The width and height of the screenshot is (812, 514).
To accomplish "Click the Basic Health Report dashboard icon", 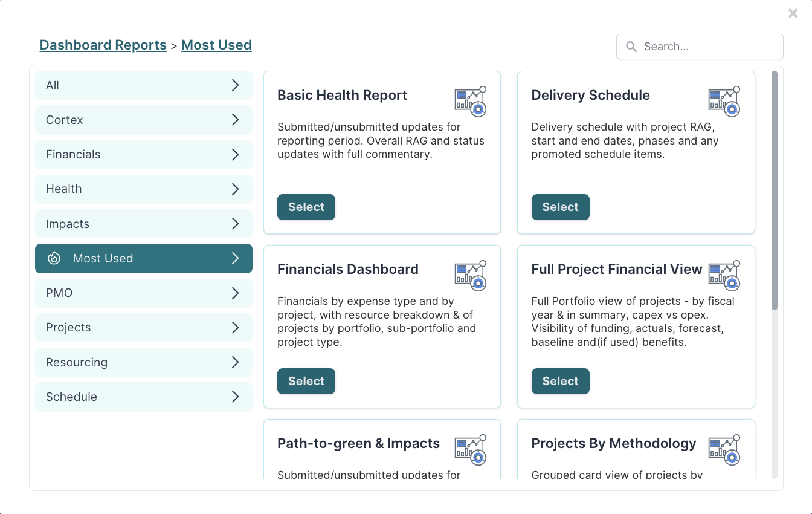I will point(471,101).
